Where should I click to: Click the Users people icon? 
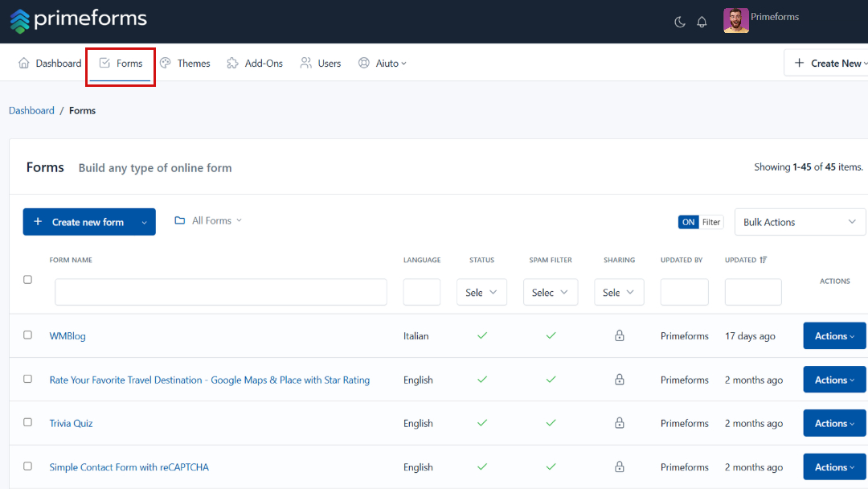tap(305, 63)
